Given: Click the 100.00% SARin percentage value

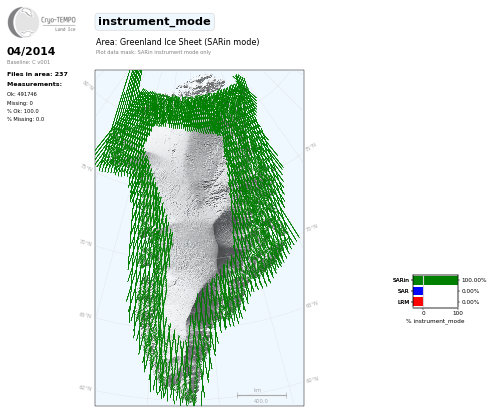Looking at the screenshot, I should pyautogui.click(x=474, y=280).
